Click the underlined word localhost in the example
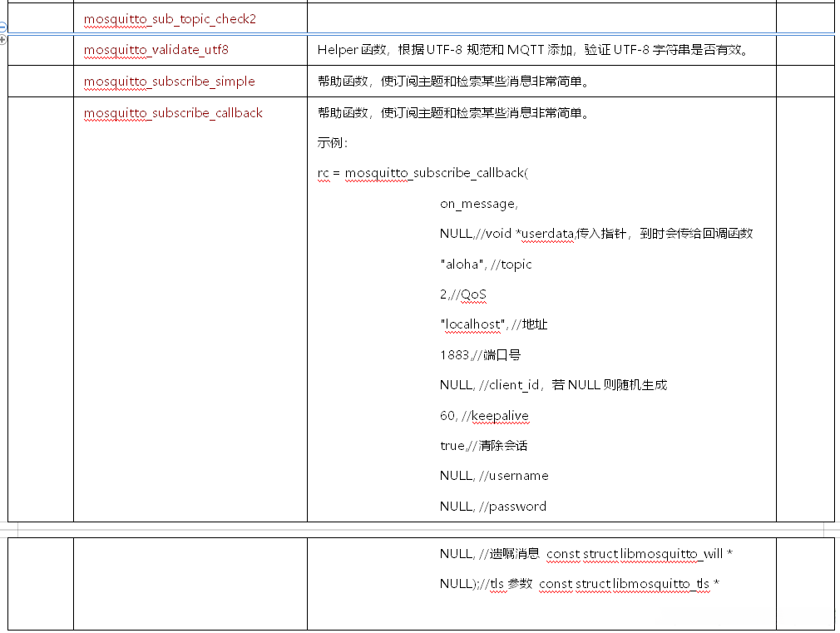 (x=472, y=324)
